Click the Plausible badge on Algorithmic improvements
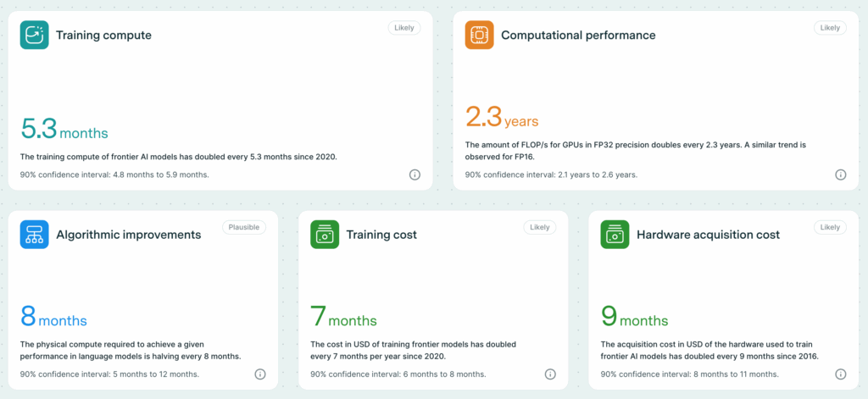Viewport: 868px width, 399px height. (x=244, y=227)
